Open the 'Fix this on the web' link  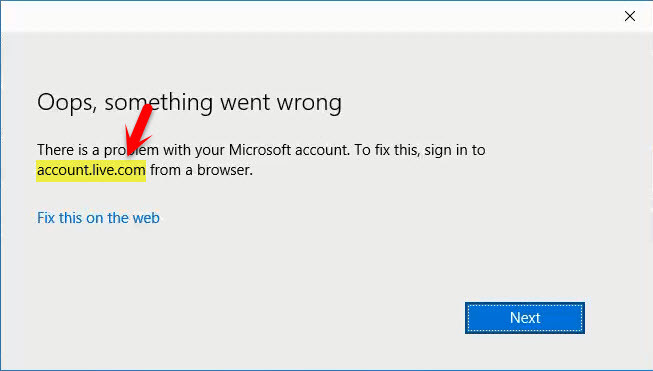(x=98, y=218)
